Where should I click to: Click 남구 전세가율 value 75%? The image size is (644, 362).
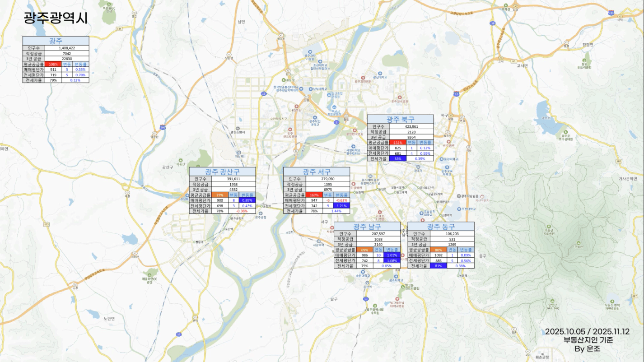point(365,266)
